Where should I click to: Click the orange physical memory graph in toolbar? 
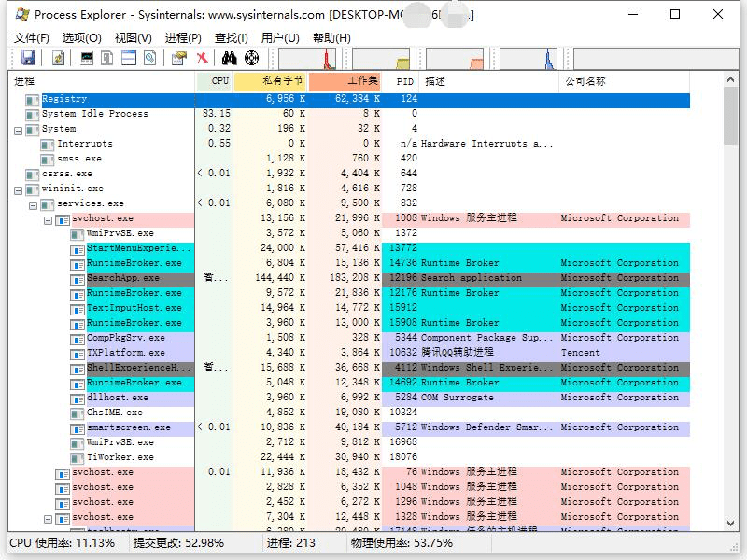(x=455, y=59)
